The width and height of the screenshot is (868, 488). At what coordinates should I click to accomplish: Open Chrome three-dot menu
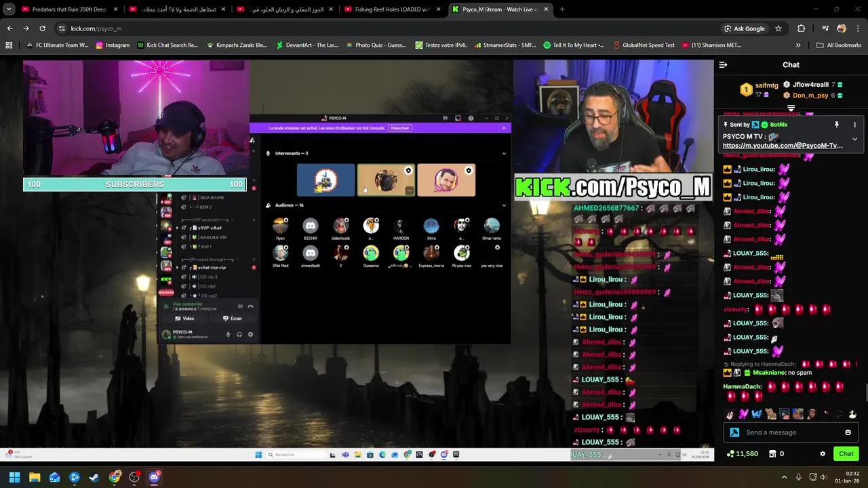(x=858, y=28)
